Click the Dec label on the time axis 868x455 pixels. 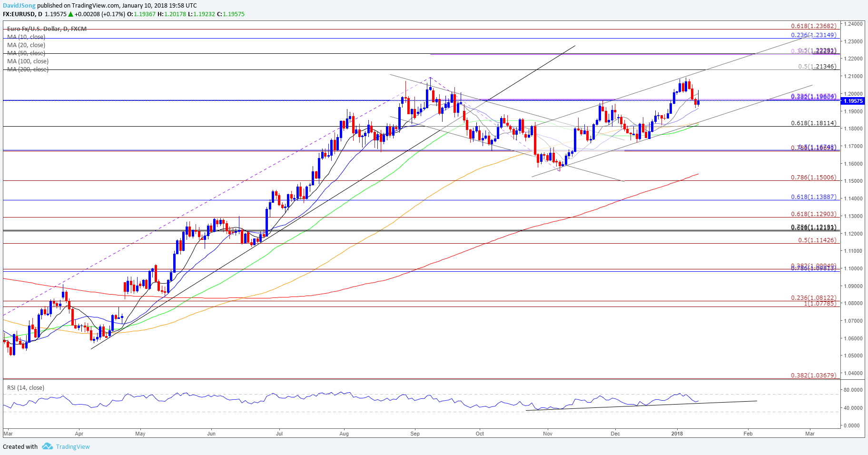pyautogui.click(x=615, y=434)
